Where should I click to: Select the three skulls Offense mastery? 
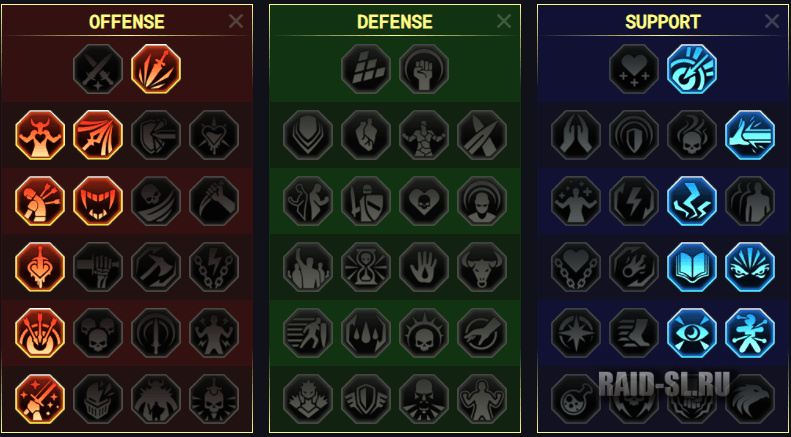(98, 333)
